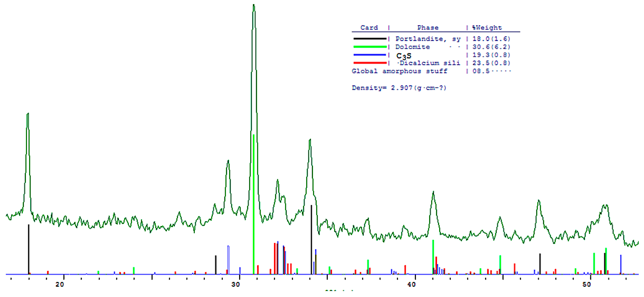The image size is (644, 297).
Task: Click the C3S phase label
Action: [404, 56]
